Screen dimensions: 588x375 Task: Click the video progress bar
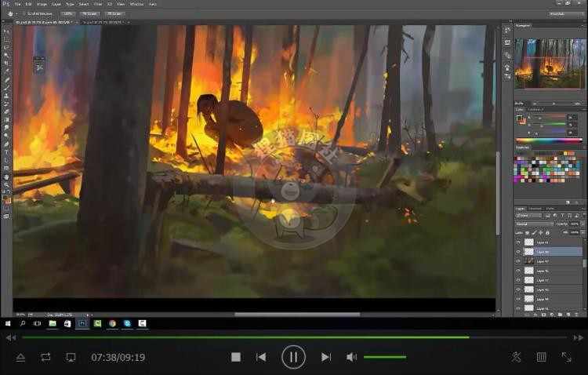click(x=294, y=337)
